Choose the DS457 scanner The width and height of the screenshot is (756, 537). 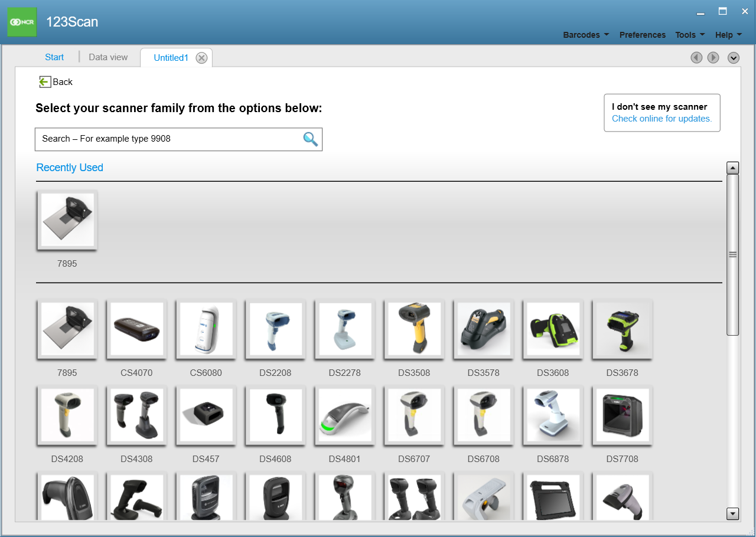click(206, 415)
